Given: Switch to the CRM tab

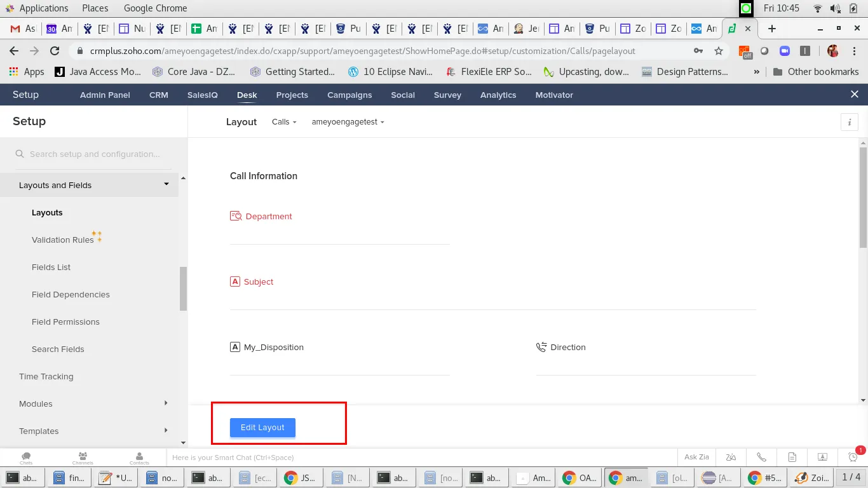Looking at the screenshot, I should [x=159, y=95].
